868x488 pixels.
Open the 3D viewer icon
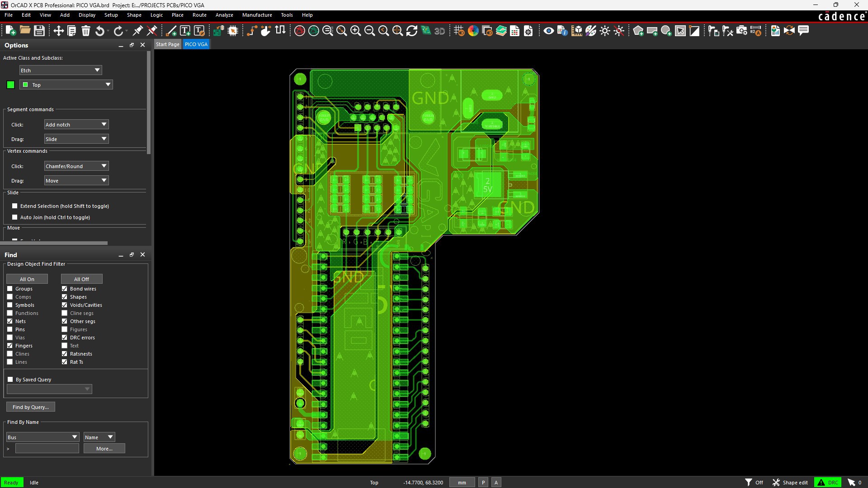pos(439,31)
